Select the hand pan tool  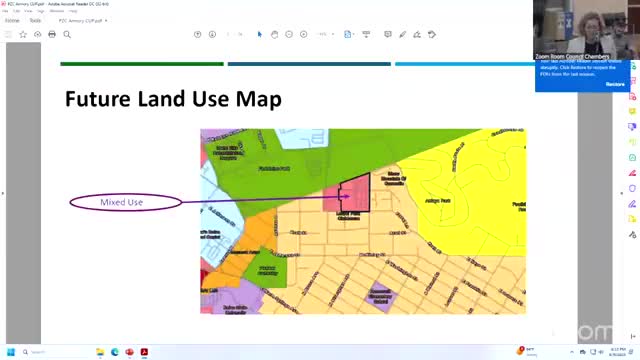click(274, 34)
